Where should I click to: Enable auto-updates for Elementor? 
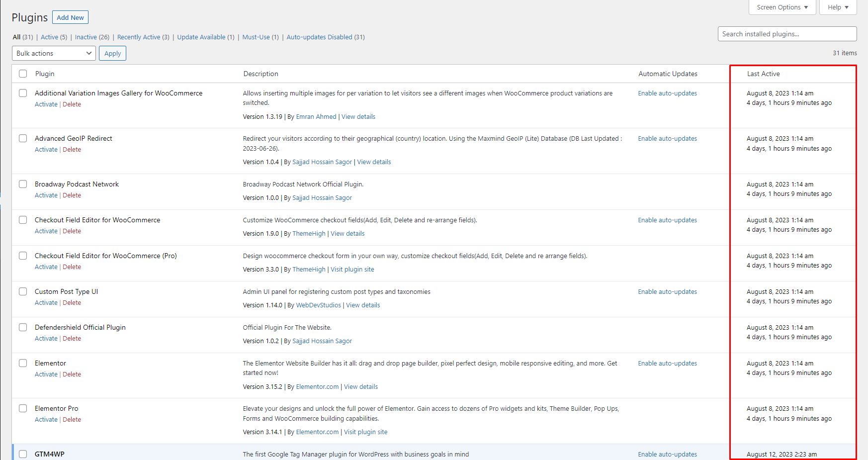pos(667,364)
